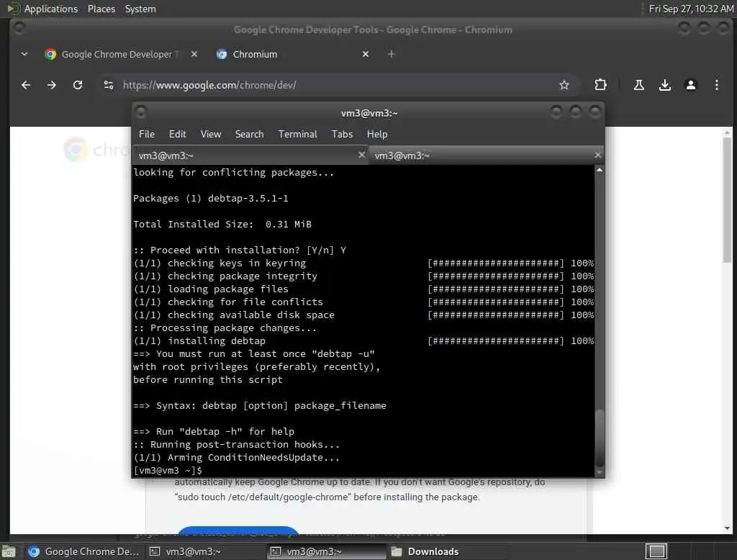Switch to the Chromium browser tab
The width and height of the screenshot is (737, 560).
point(291,54)
